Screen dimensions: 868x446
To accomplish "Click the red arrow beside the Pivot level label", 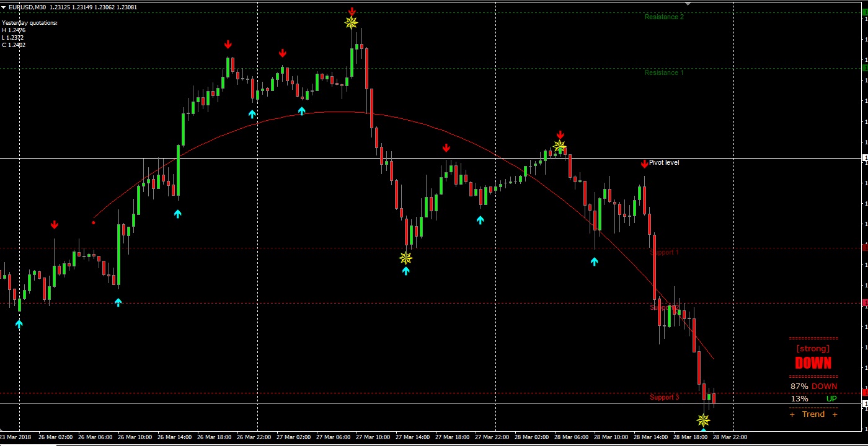I will [645, 164].
